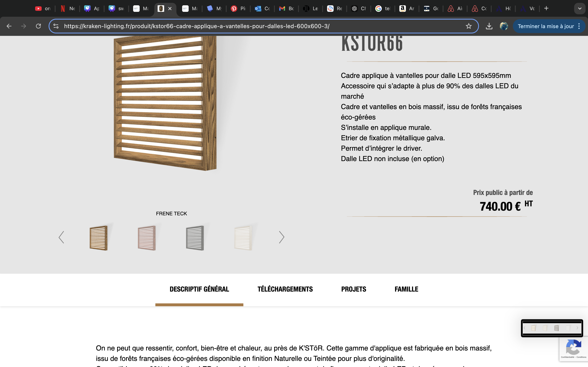Click the profile avatar icon

[504, 26]
